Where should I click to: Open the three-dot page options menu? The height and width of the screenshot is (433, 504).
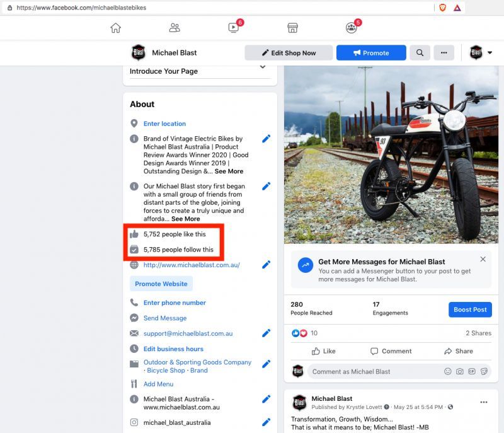coord(444,53)
